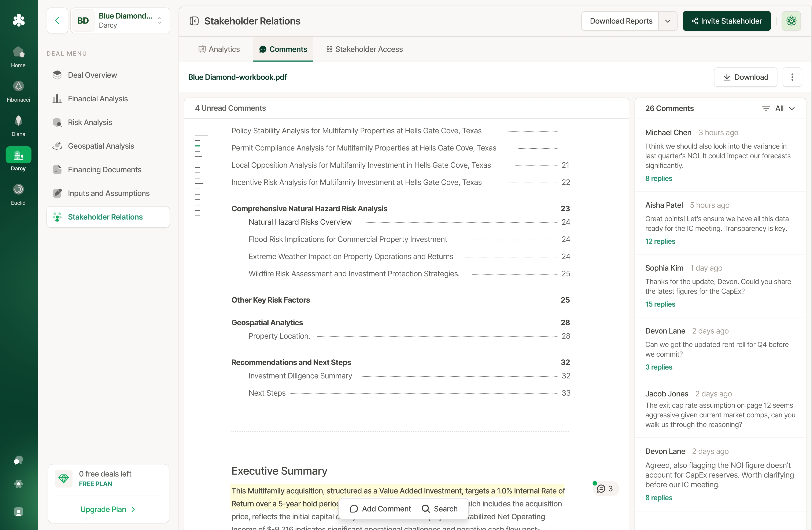Expand Download Reports dropdown arrow
The image size is (812, 530).
(x=668, y=21)
